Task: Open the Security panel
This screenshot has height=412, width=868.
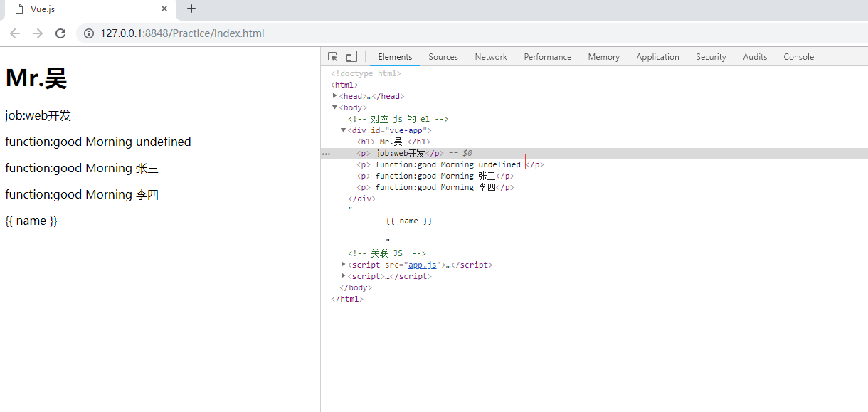Action: click(711, 57)
